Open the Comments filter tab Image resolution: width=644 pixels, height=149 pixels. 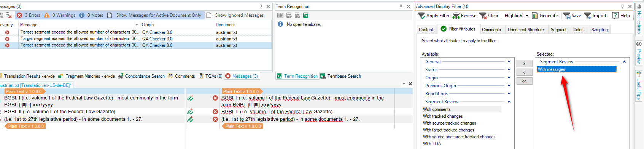[x=491, y=30]
